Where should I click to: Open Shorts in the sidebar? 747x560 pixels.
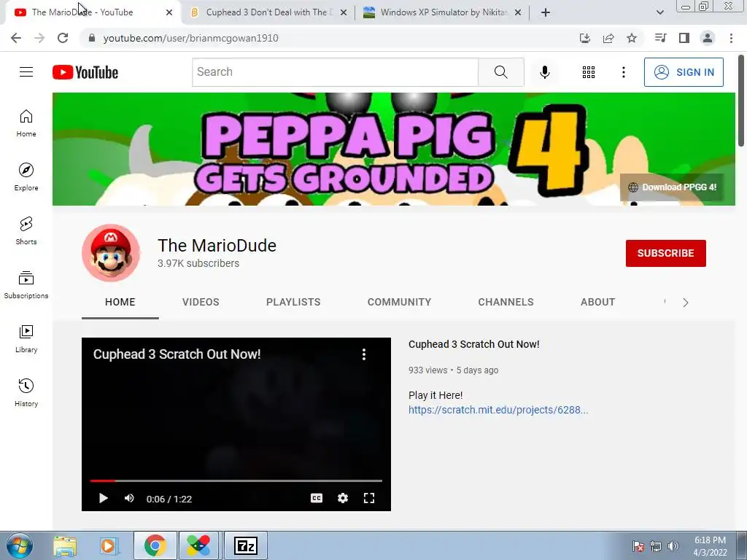coord(26,231)
